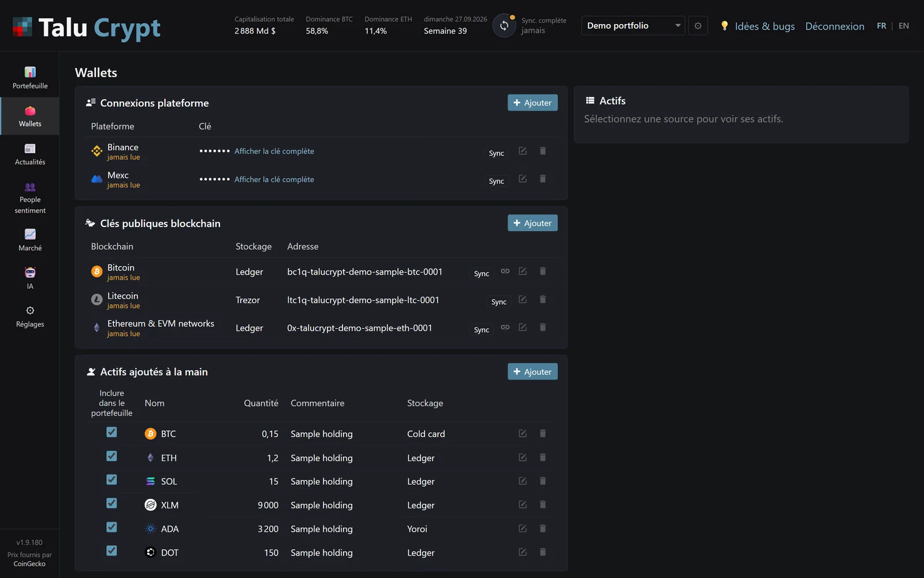Sync the Bitcoin address

pyautogui.click(x=482, y=273)
